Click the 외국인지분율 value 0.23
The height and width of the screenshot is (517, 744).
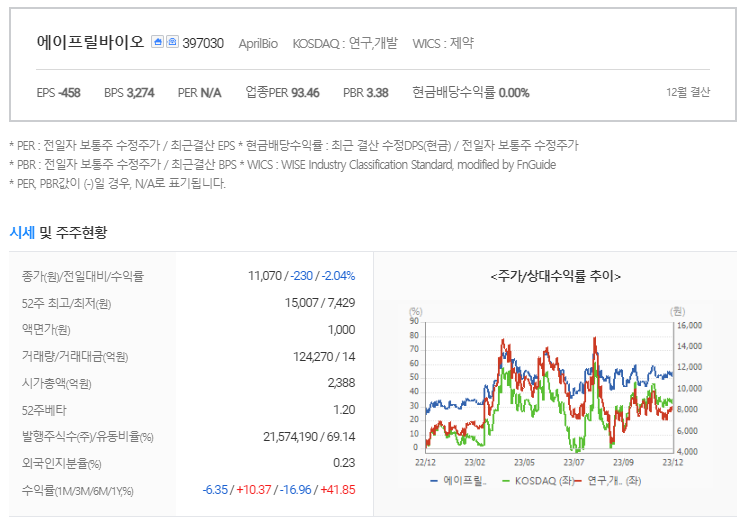pos(344,462)
